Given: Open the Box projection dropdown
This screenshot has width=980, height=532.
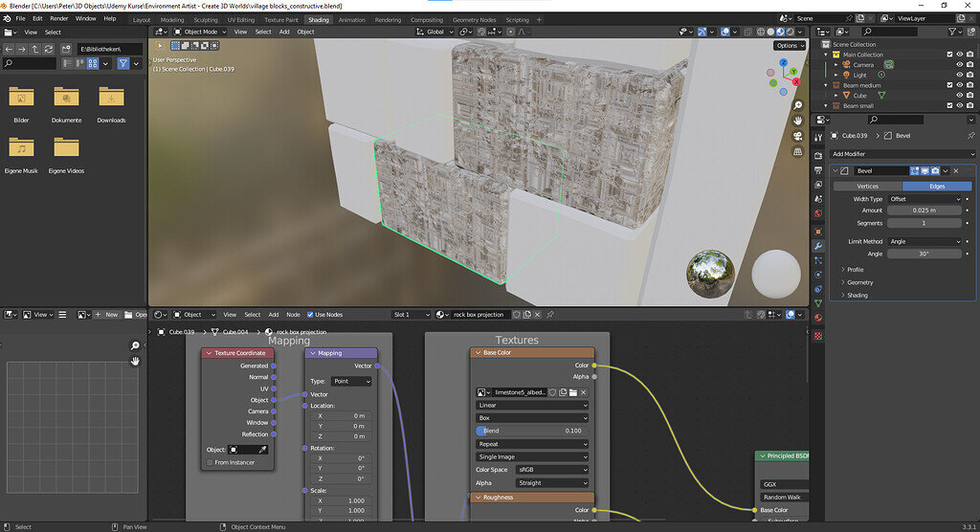Looking at the screenshot, I should [532, 418].
